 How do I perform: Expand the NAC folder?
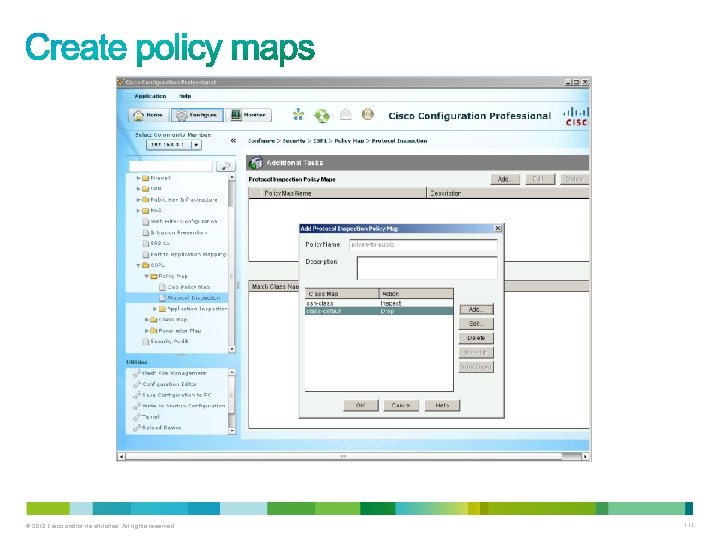coord(138,211)
